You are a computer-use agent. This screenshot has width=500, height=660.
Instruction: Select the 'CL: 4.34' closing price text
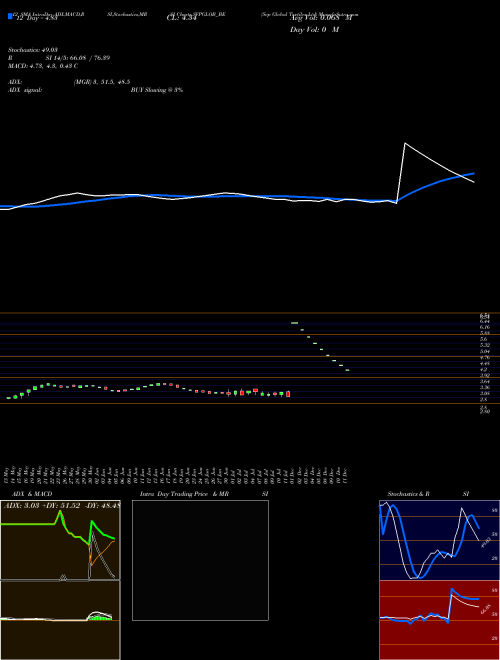point(182,18)
